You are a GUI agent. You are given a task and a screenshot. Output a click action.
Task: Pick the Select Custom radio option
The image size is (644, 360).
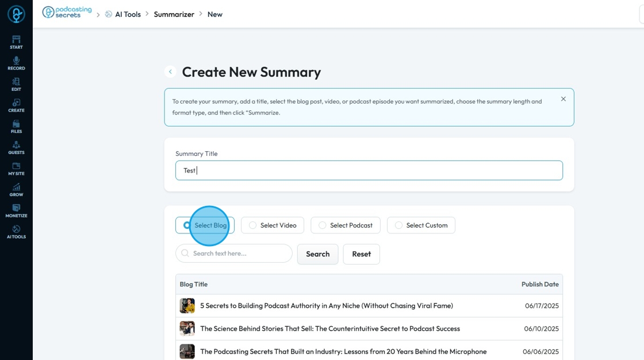[399, 225]
